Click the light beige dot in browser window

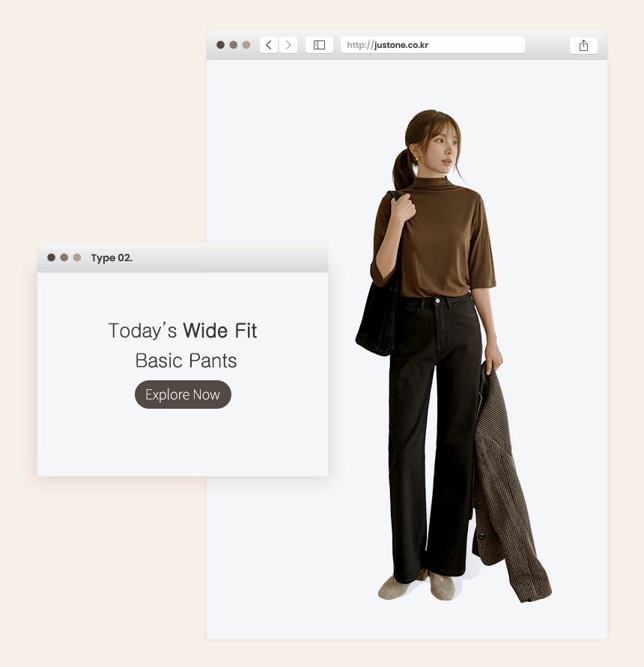point(246,45)
